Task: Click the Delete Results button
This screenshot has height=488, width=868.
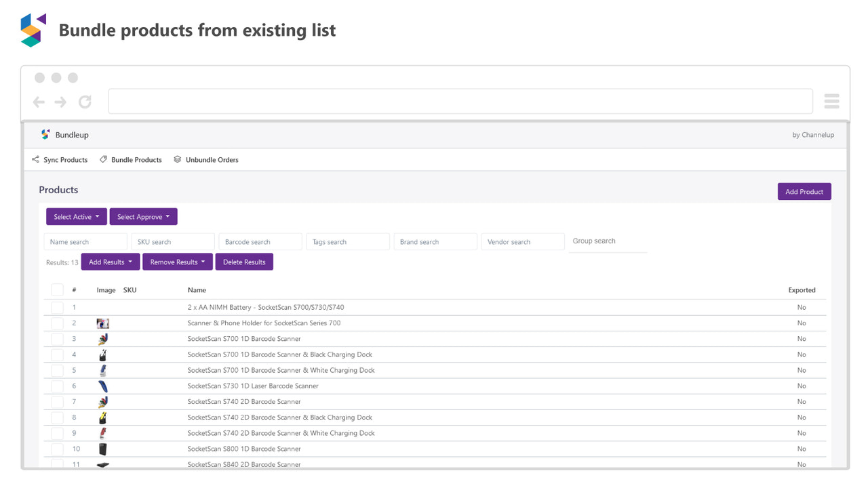Action: [x=244, y=262]
